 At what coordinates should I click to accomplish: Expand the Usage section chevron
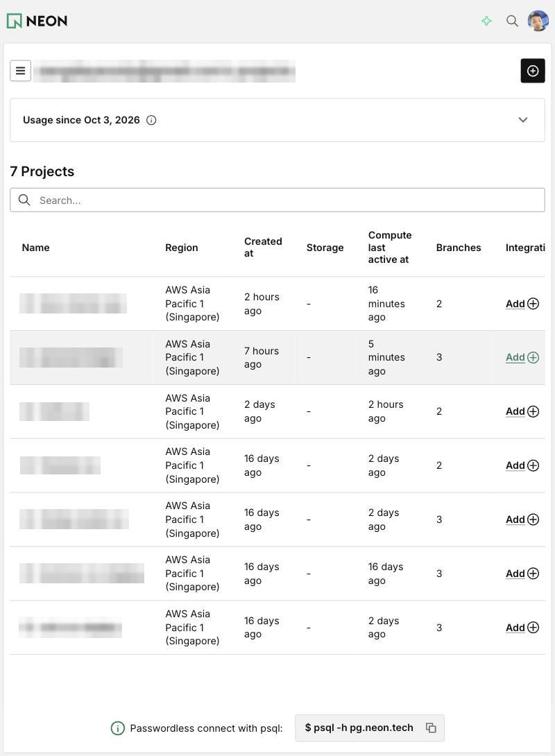coord(523,120)
